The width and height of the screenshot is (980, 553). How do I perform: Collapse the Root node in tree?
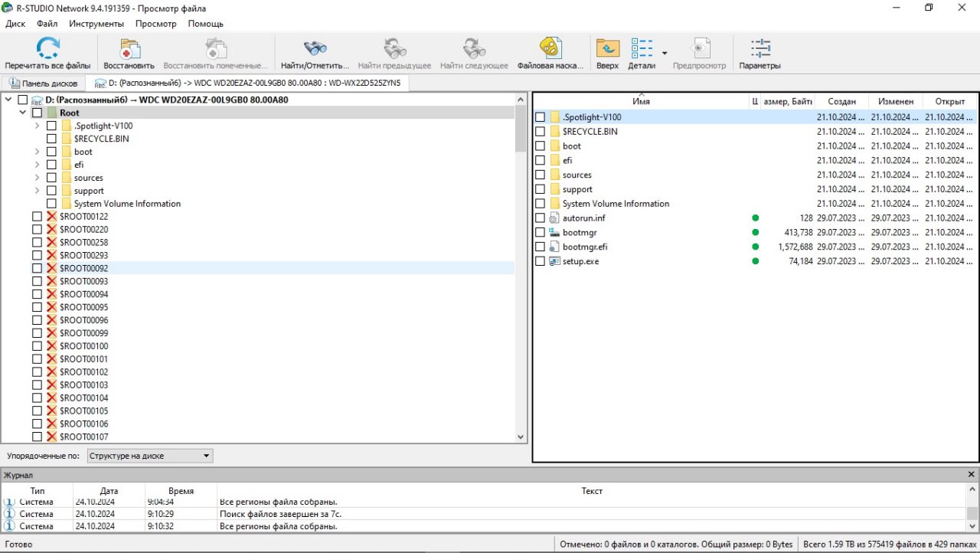click(23, 113)
